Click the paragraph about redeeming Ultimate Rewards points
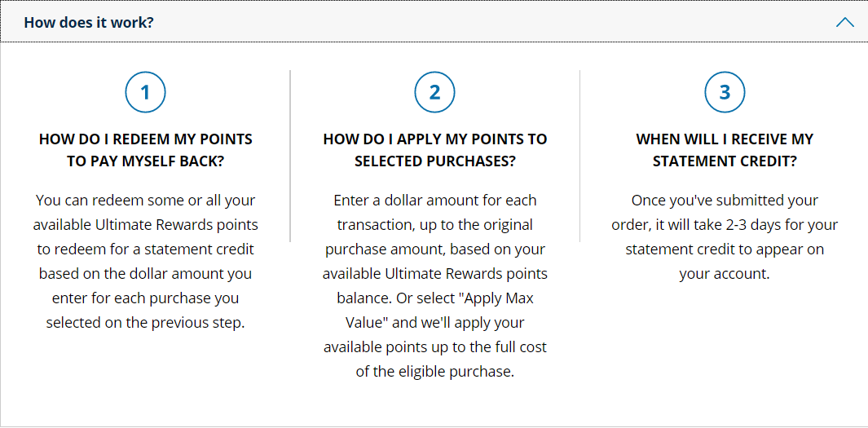Viewport: 868px width, 428px height. coord(146,262)
